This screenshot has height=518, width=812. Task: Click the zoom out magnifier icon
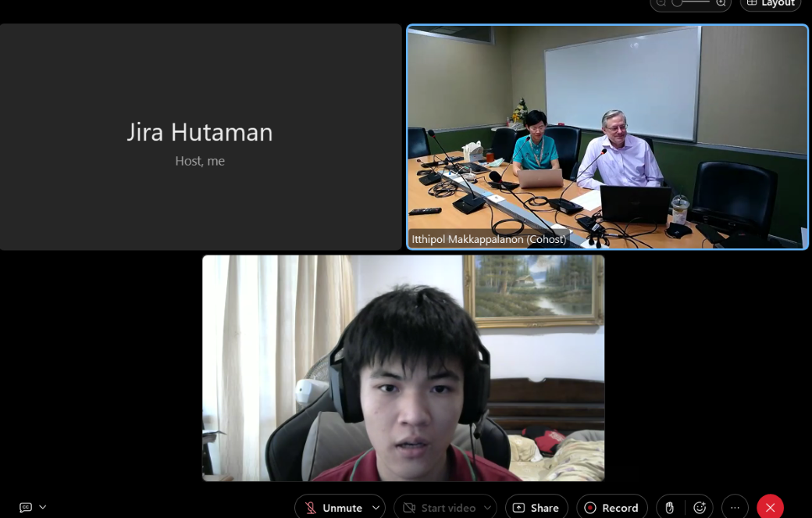(661, 3)
